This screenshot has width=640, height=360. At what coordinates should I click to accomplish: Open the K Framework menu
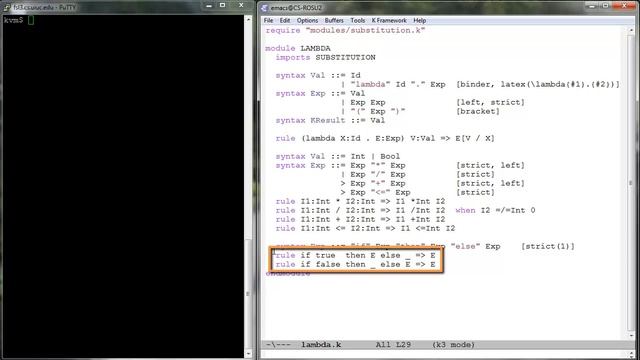(x=389, y=20)
